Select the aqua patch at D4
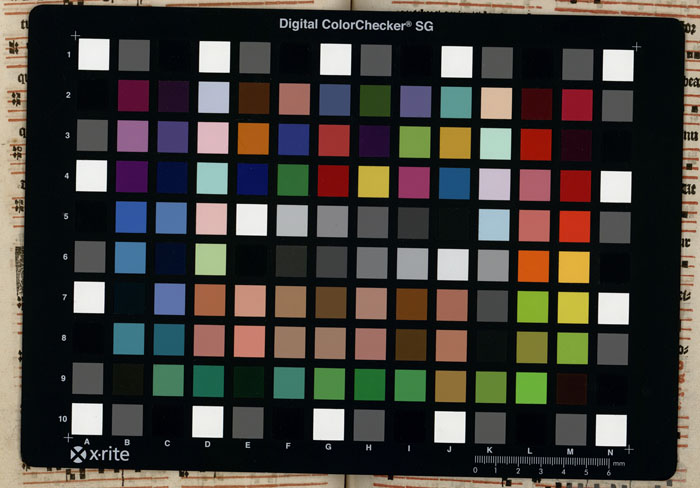Screen dimensions: 700x488 coord(212,179)
